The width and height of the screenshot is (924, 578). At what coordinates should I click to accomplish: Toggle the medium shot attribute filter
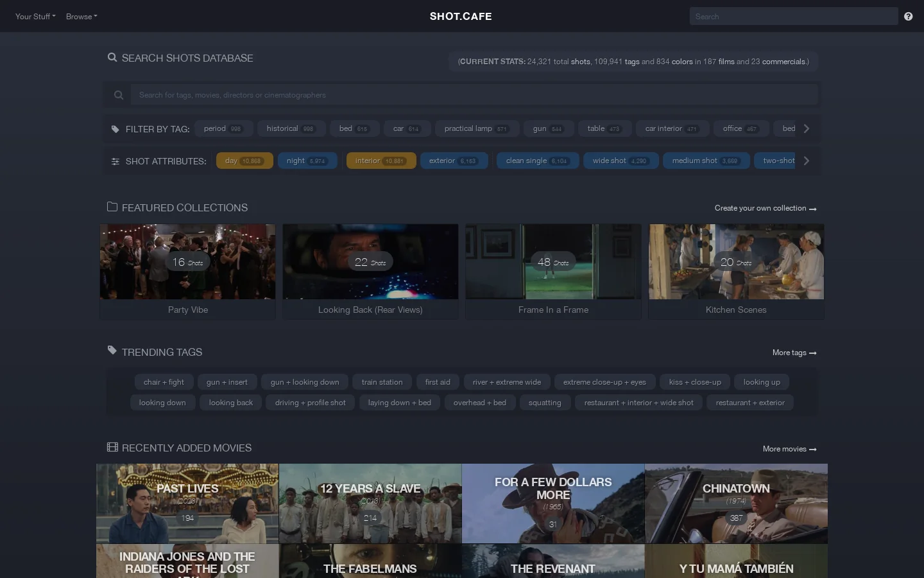click(706, 161)
